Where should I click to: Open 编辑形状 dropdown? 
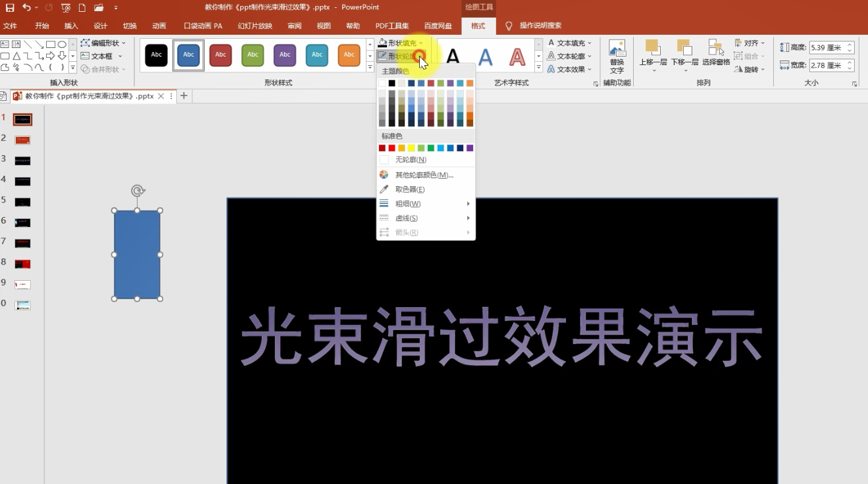[x=103, y=43]
